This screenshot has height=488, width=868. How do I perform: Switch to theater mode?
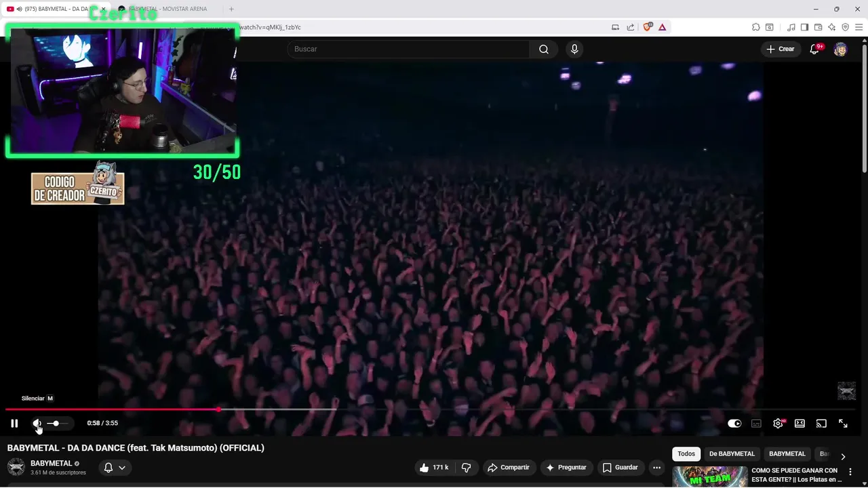click(800, 424)
